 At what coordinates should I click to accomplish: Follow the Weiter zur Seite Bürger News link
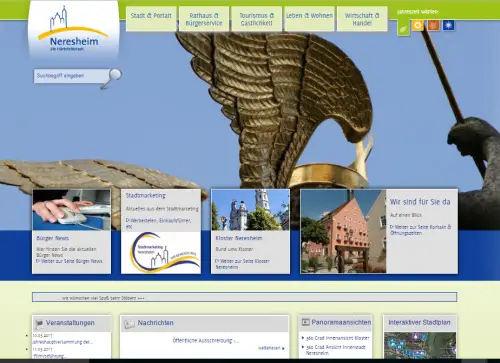[x=69, y=261]
